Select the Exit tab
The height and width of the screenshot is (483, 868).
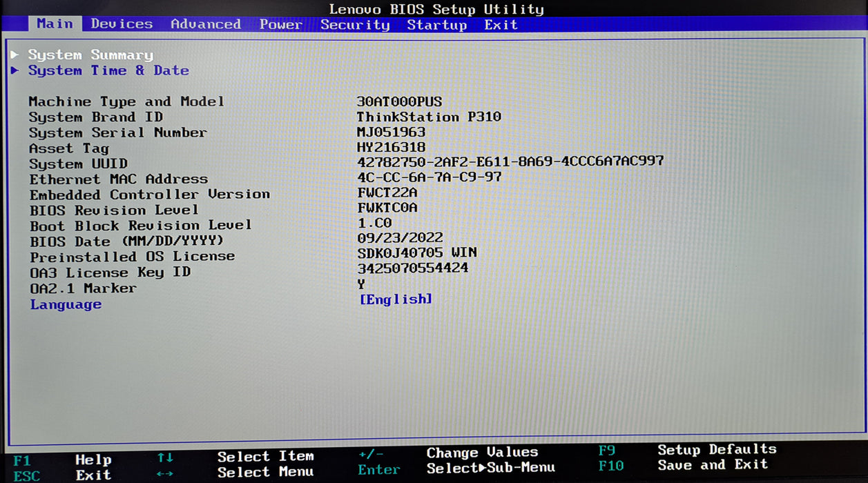pos(501,25)
